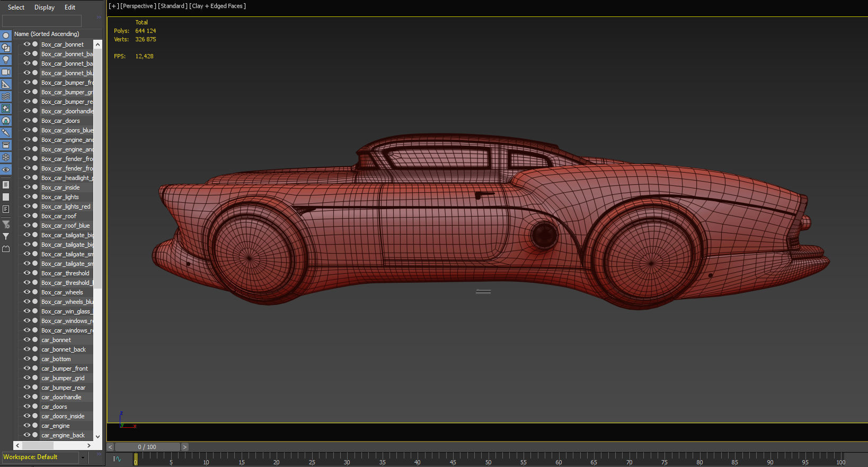
Task: Select Box_car_lights_red in the list
Action: pyautogui.click(x=66, y=206)
